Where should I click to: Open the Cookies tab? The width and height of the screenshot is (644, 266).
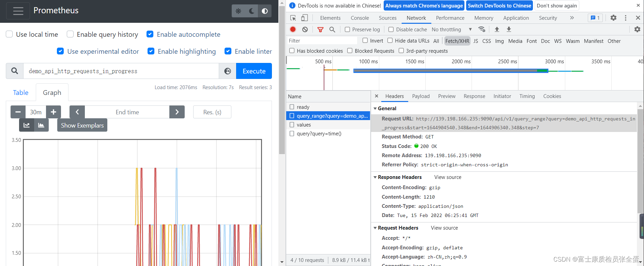pos(552,96)
